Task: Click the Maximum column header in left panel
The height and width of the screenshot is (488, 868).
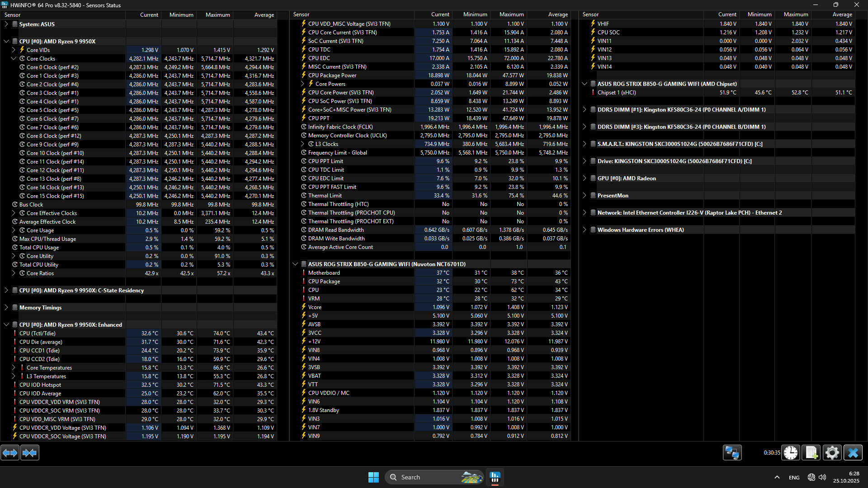Action: [x=217, y=15]
